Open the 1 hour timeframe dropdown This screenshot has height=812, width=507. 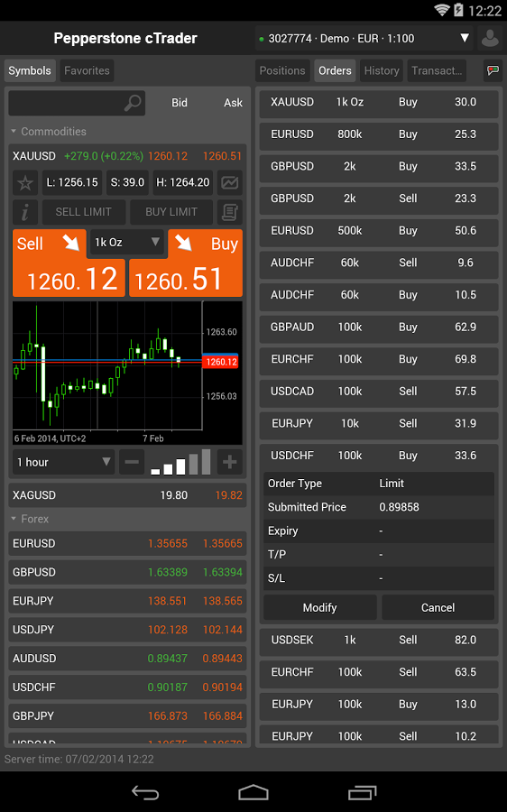pos(63,462)
